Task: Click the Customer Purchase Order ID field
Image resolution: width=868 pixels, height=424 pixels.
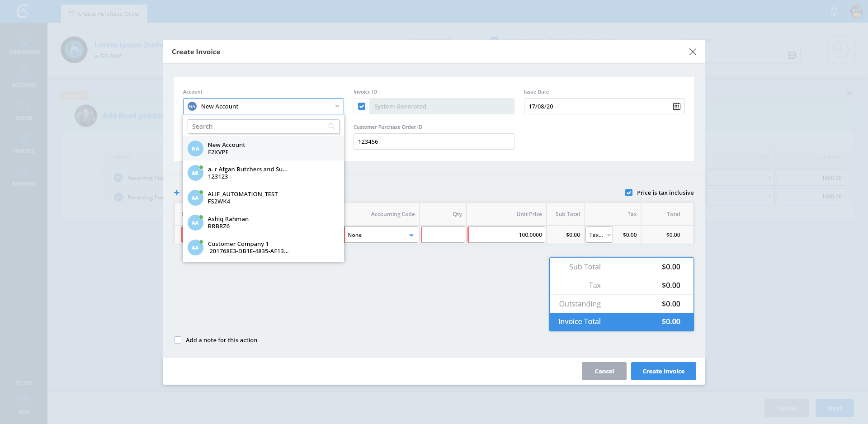Action: [434, 141]
